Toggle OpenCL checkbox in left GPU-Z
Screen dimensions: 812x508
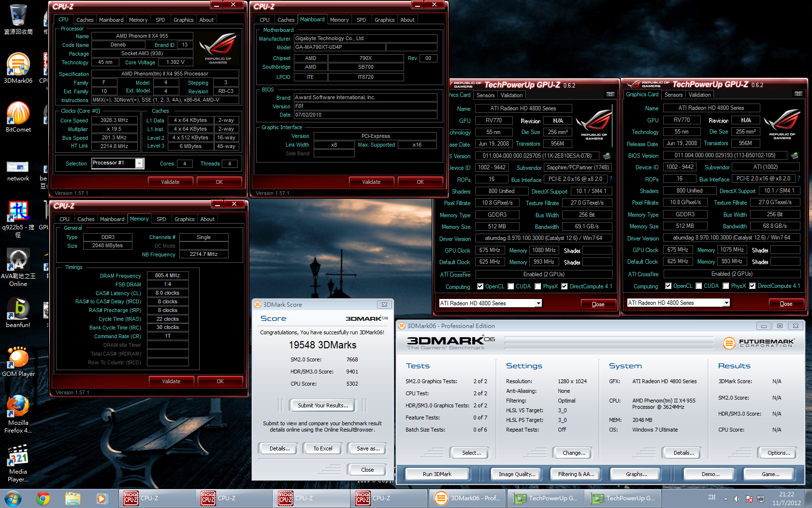point(480,286)
